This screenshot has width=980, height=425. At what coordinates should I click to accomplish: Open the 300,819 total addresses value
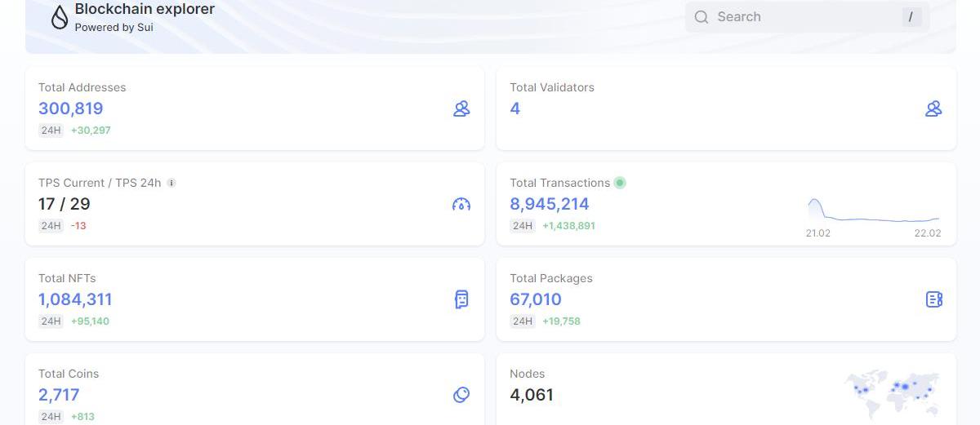coord(71,108)
